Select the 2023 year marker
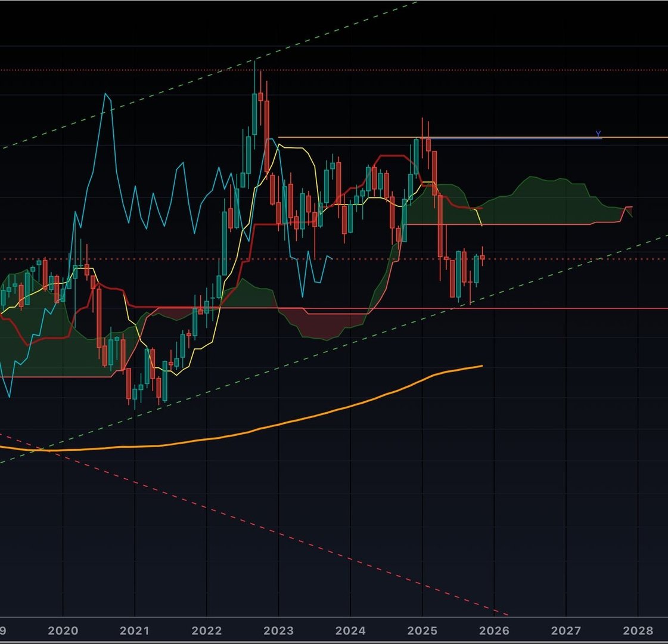Screen dimensions: 668x644 (278, 631)
